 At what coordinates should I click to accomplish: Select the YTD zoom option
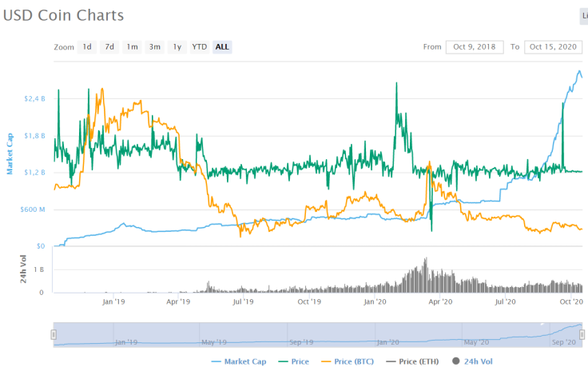[x=200, y=47]
